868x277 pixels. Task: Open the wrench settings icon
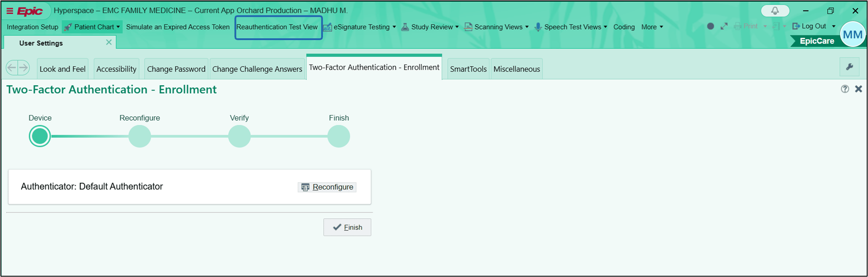[x=849, y=67]
